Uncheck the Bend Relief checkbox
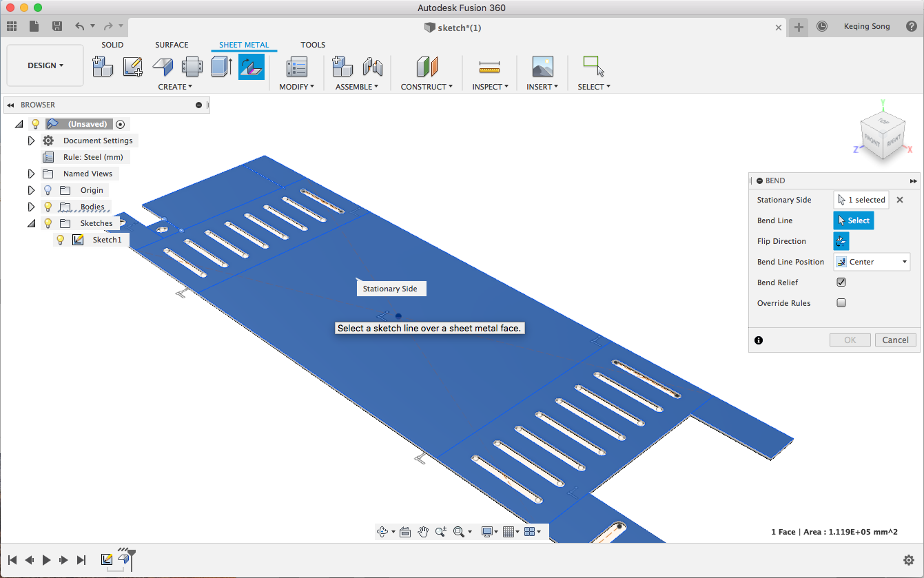924x578 pixels. click(x=841, y=282)
